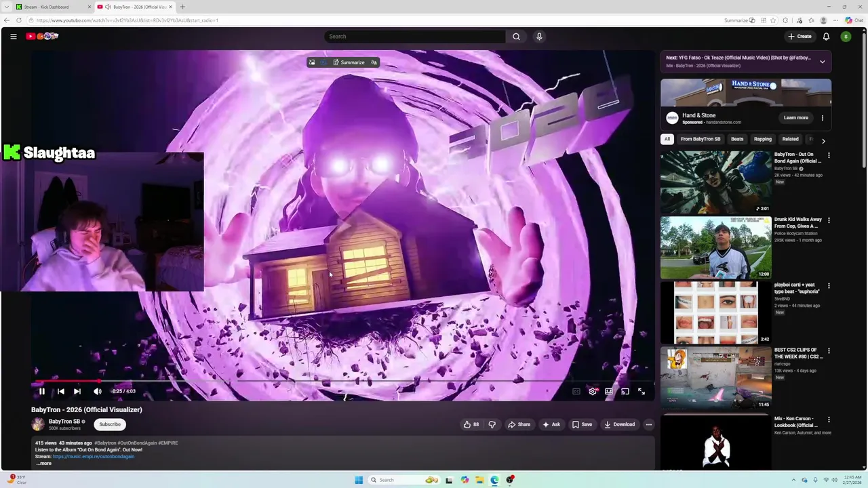Open the File Explorer taskbar icon

[x=479, y=480]
